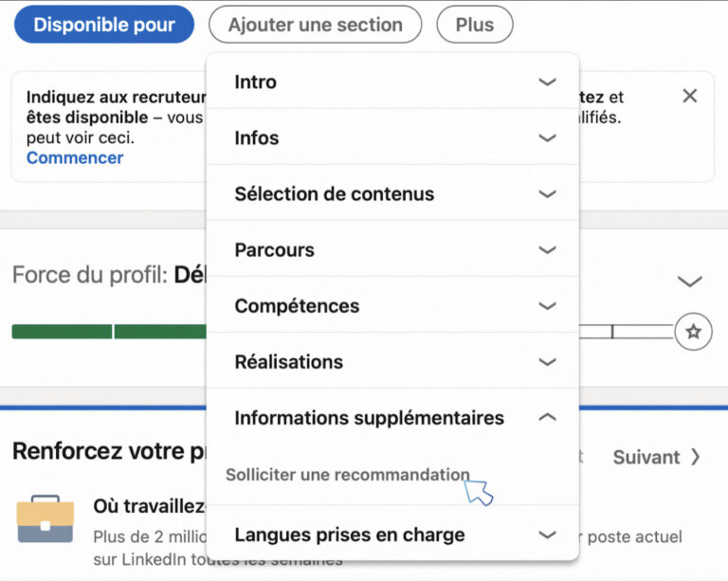Expand the Force du profil chevron
This screenshot has width=728, height=581.
coord(689,281)
